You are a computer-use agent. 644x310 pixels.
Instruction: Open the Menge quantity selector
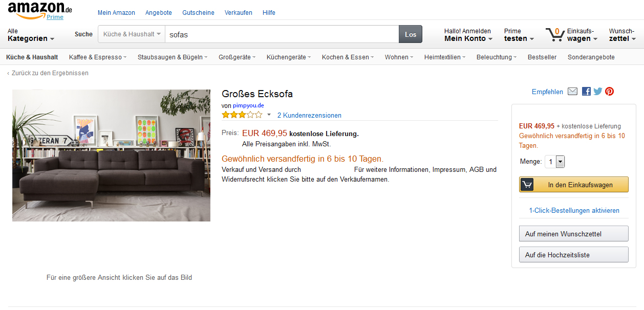[560, 161]
